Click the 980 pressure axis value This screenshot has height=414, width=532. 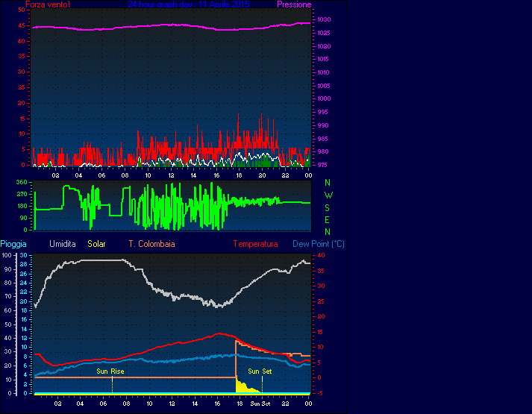click(322, 151)
